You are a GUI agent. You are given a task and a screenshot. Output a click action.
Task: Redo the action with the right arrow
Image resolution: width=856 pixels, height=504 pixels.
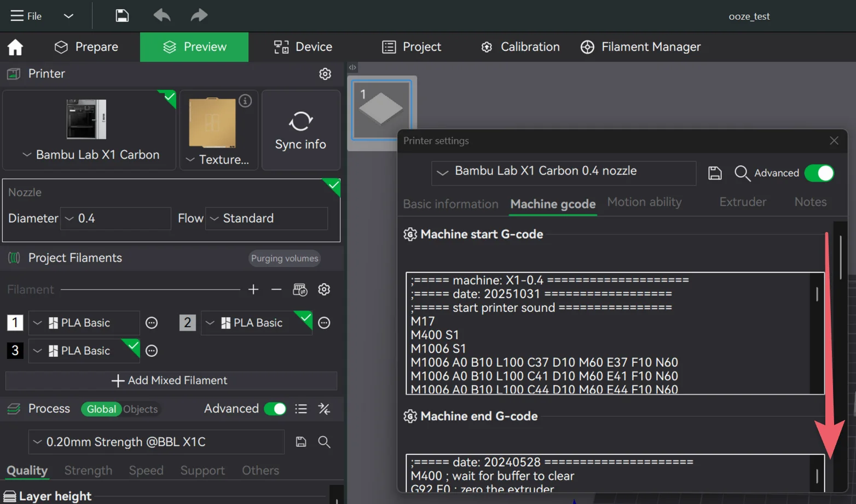click(x=199, y=15)
